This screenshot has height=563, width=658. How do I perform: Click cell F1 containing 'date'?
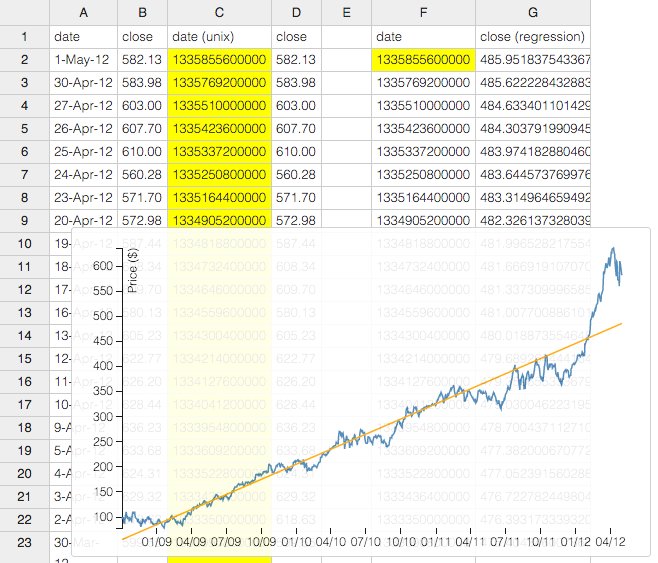point(423,37)
